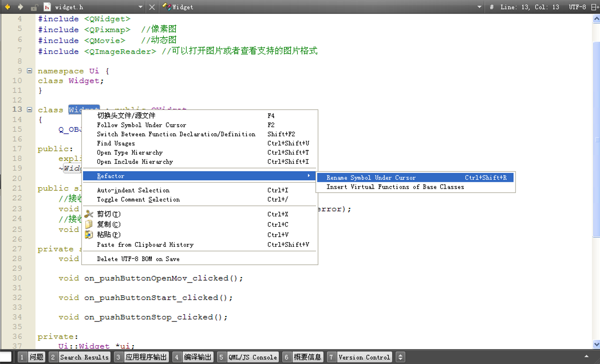Open the Version Control pane
Screen dimensions: 600x364
(365, 357)
